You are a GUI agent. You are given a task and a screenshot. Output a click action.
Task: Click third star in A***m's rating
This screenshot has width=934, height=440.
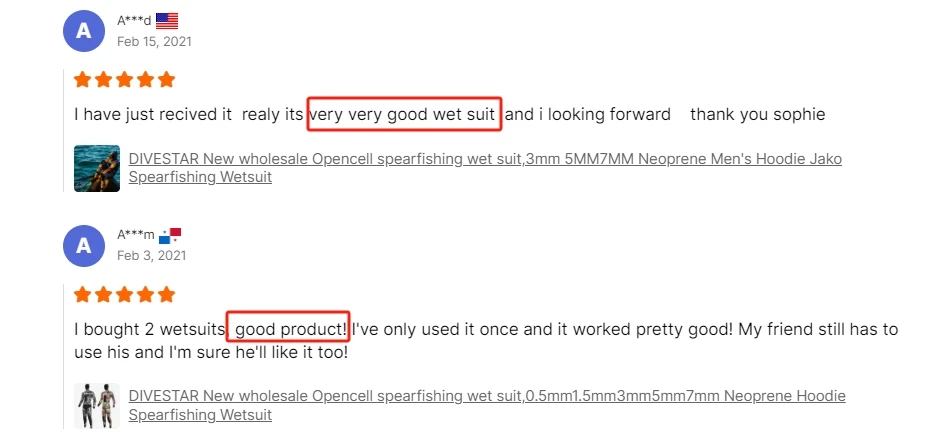tap(124, 294)
